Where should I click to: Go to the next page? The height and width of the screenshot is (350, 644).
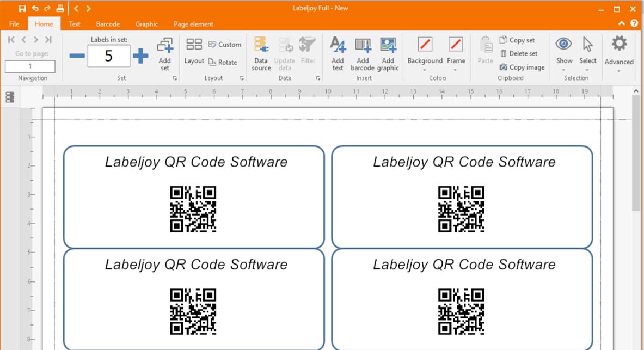pyautogui.click(x=36, y=39)
